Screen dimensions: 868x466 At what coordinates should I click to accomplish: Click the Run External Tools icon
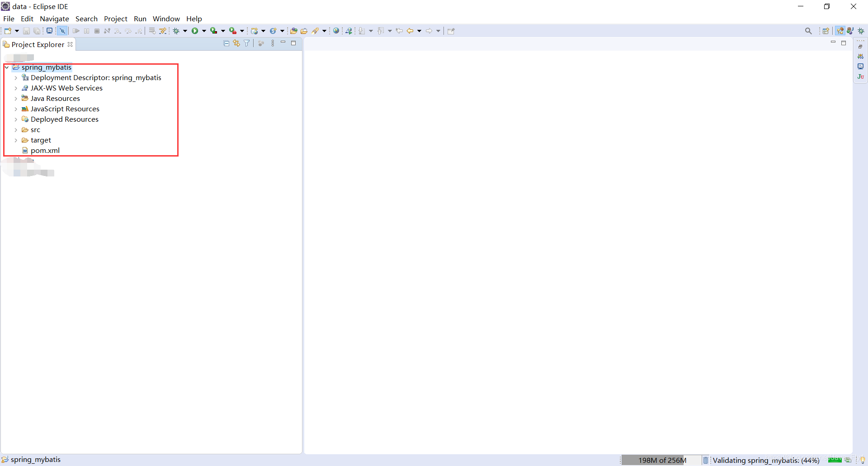233,31
